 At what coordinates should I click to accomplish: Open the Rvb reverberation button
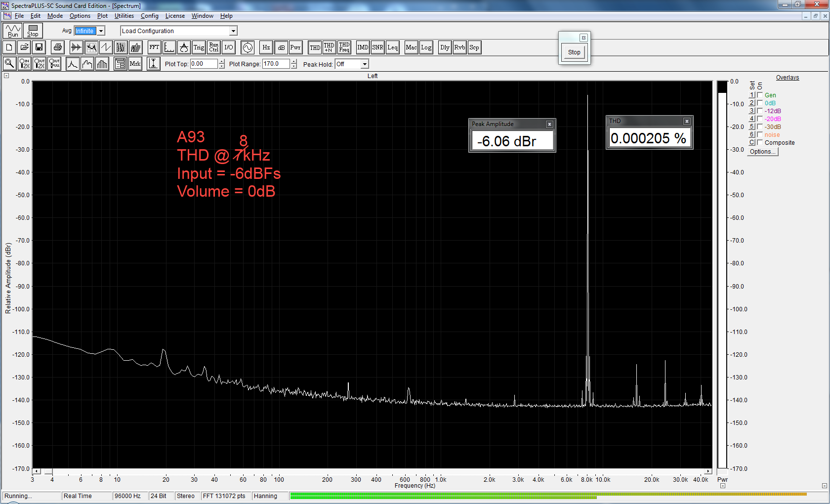point(460,47)
